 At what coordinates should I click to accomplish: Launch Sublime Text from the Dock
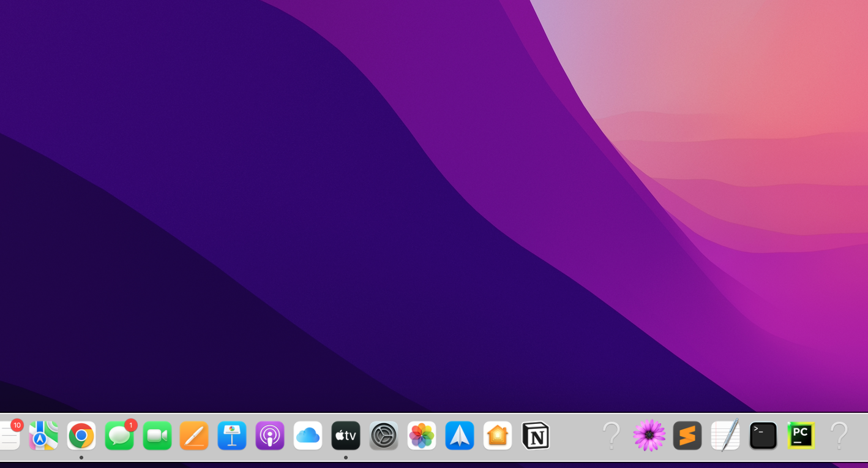pos(687,436)
